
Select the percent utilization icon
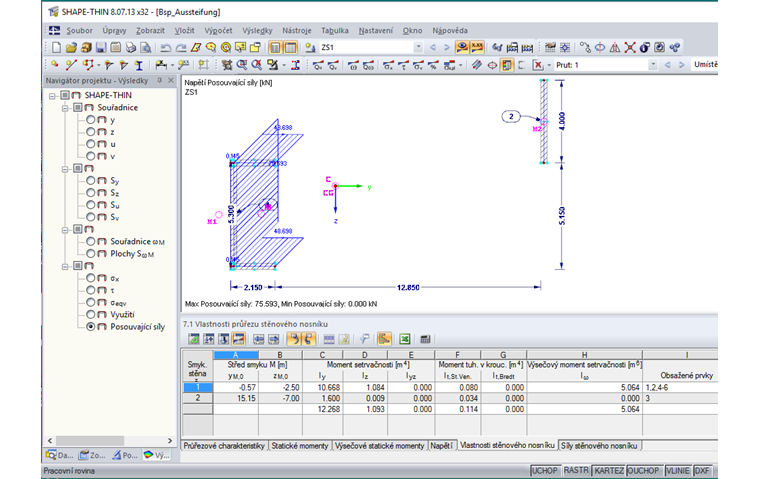point(433,65)
